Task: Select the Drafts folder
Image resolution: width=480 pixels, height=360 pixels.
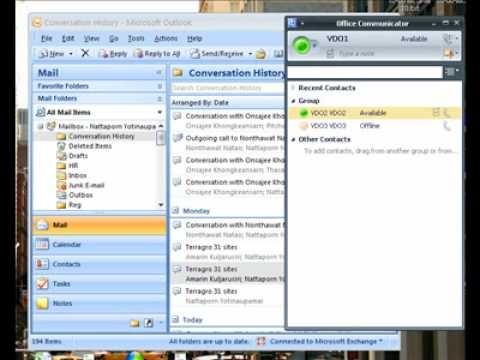Action: [78, 156]
